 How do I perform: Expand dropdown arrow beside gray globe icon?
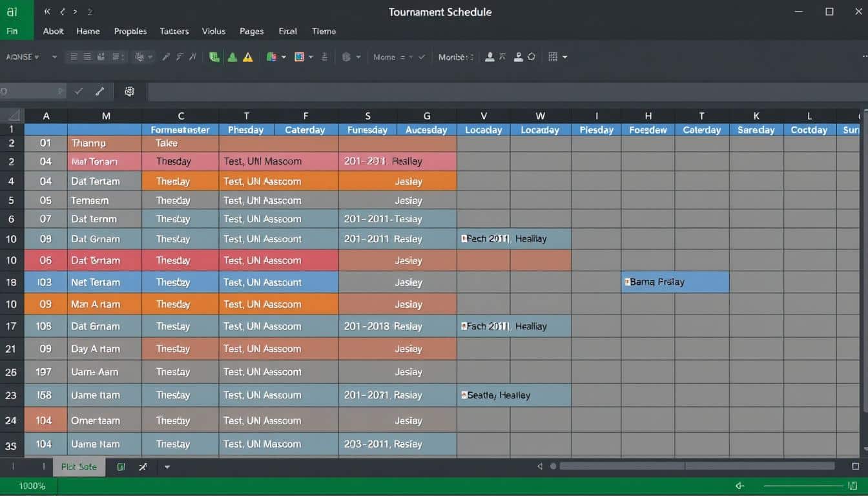point(358,57)
